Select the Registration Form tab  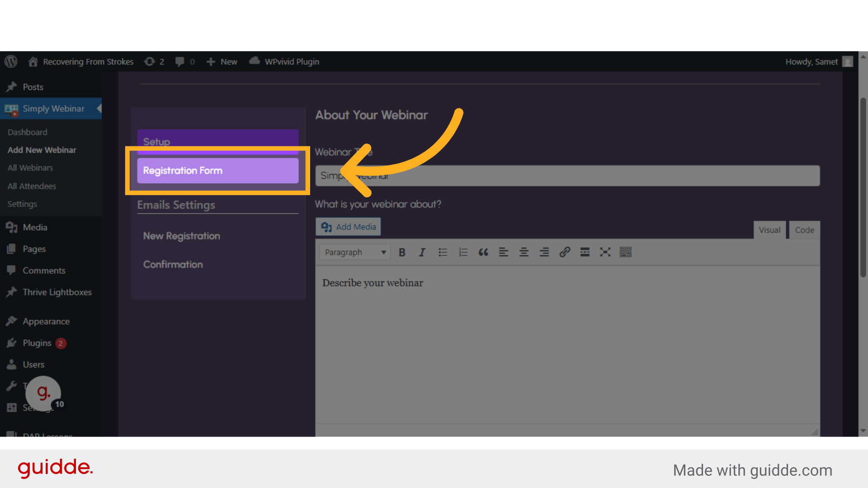[218, 170]
